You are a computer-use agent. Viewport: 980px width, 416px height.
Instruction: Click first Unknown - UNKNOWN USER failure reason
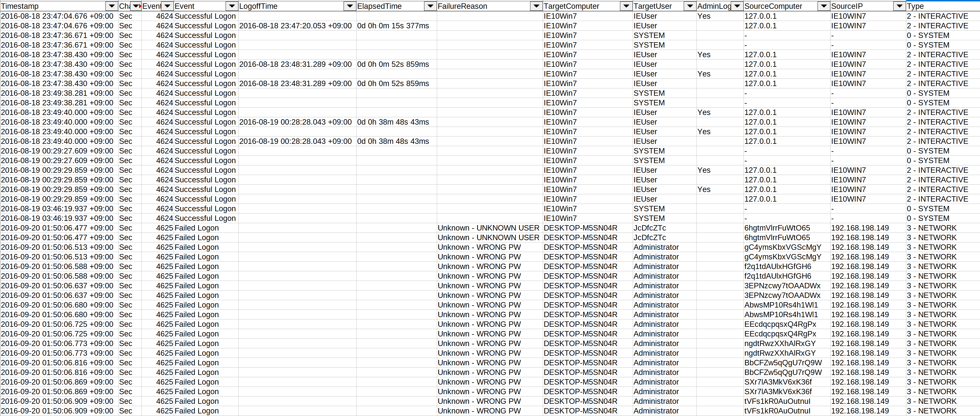tap(490, 228)
